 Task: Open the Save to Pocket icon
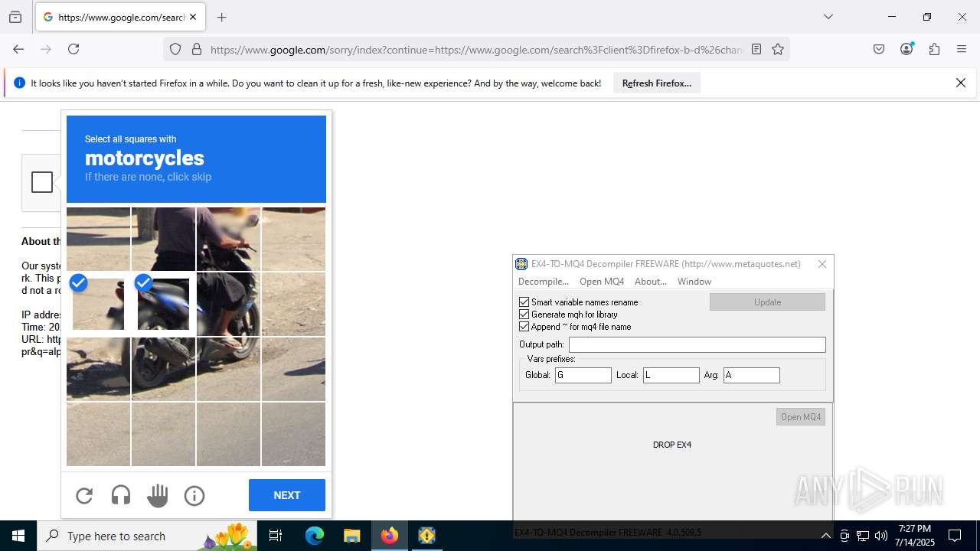pos(879,49)
